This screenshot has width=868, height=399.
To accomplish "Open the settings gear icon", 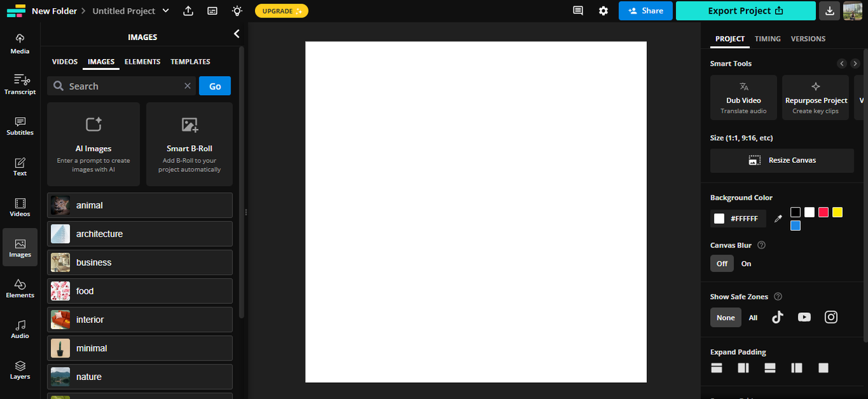I will (604, 11).
